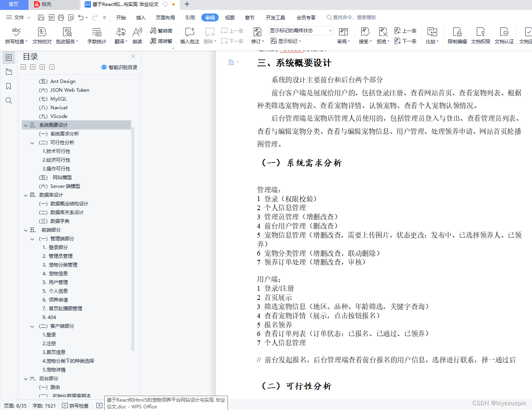The image size is (532, 410).
Task: Open the 显示标记 dropdown
Action: [286, 41]
